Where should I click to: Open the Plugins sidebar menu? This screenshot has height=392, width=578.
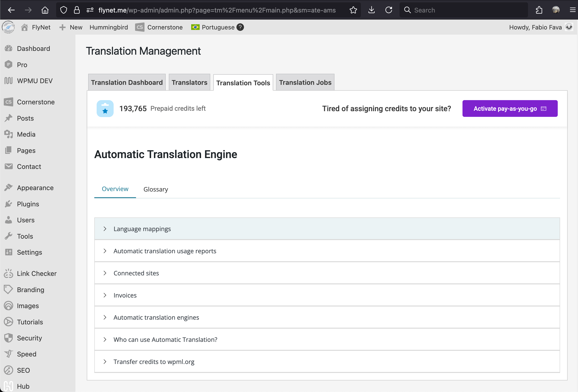point(28,204)
